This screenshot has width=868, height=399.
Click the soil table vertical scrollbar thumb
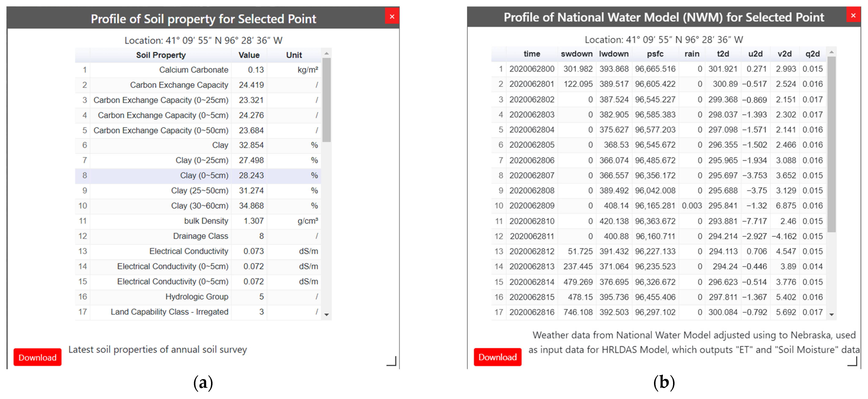(x=326, y=99)
